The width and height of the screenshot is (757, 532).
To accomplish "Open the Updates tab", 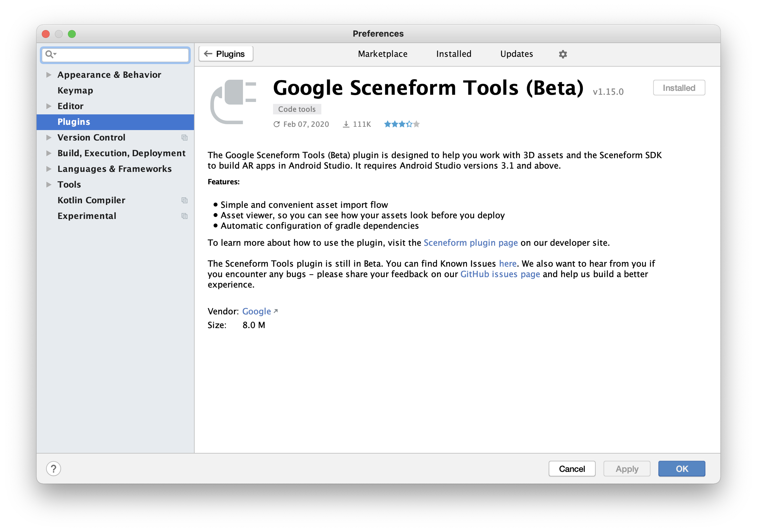I will tap(516, 54).
